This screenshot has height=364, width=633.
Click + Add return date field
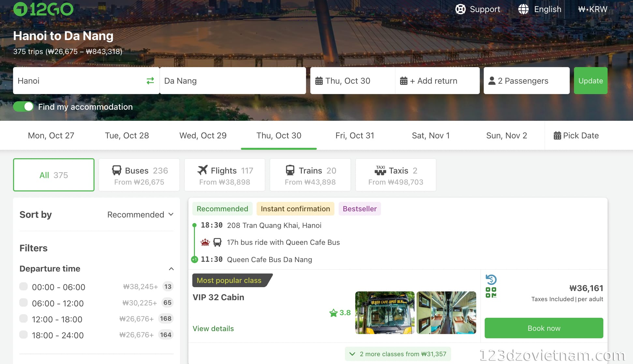[437, 81]
